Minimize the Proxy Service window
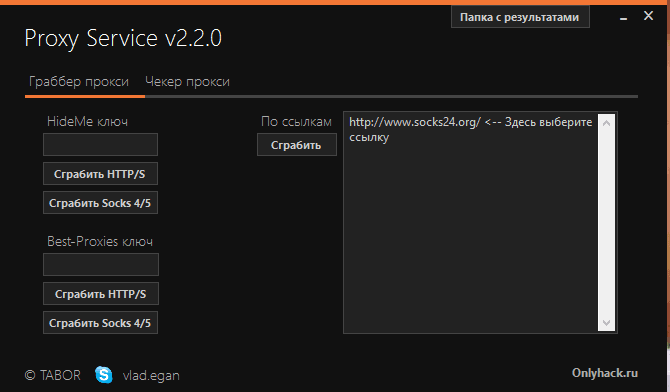Viewport: 670px width, 392px height. (623, 18)
